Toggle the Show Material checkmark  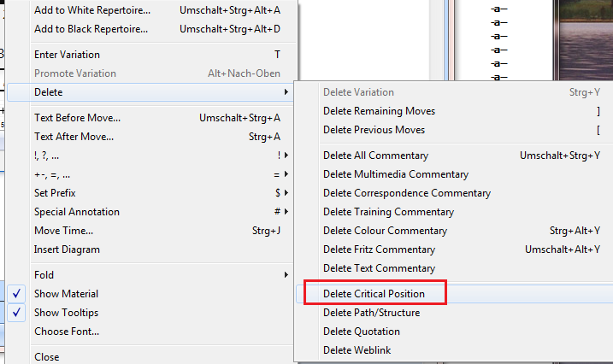coord(17,294)
